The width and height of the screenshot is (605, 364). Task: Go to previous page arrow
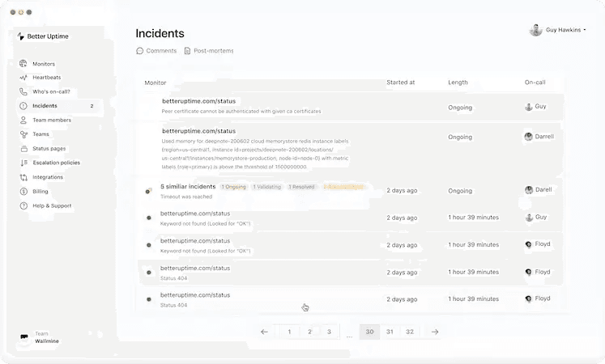[x=264, y=332]
